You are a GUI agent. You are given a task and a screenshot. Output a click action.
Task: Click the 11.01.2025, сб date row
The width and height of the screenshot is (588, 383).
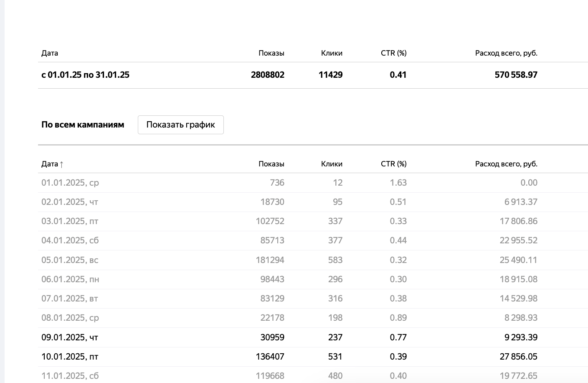(x=70, y=376)
